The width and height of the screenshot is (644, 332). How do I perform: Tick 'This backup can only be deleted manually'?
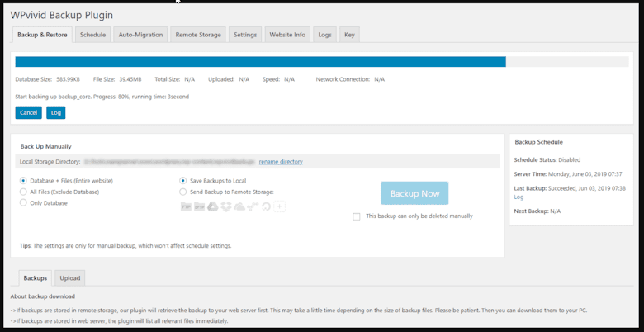pos(357,216)
